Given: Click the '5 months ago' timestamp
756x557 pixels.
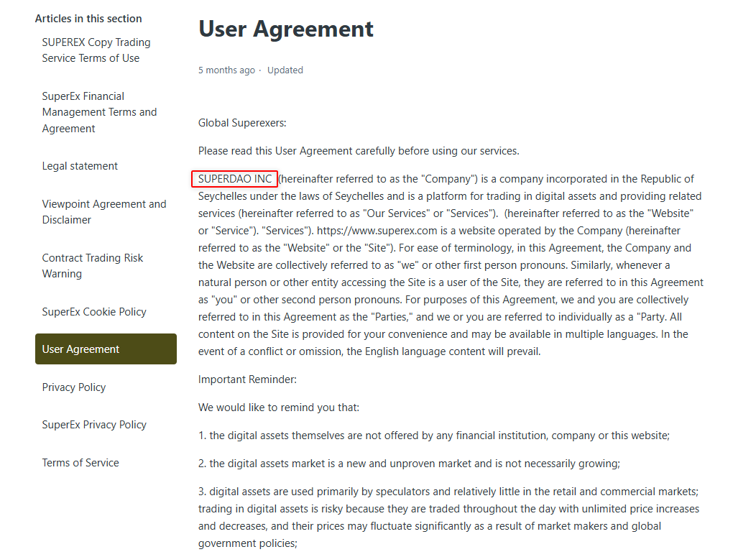Looking at the screenshot, I should (x=226, y=70).
